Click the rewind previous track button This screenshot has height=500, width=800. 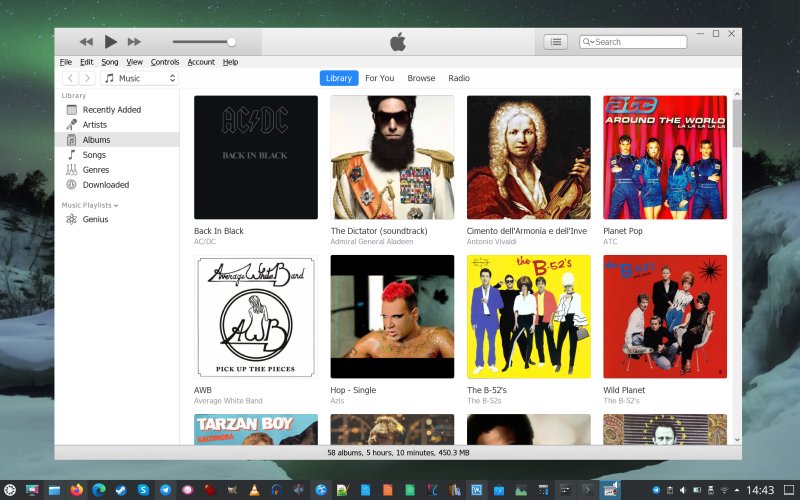coord(86,42)
